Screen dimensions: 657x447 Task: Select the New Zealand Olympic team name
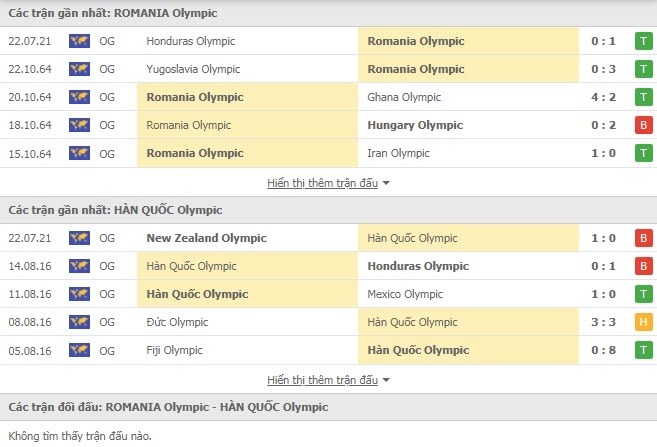[x=207, y=238]
